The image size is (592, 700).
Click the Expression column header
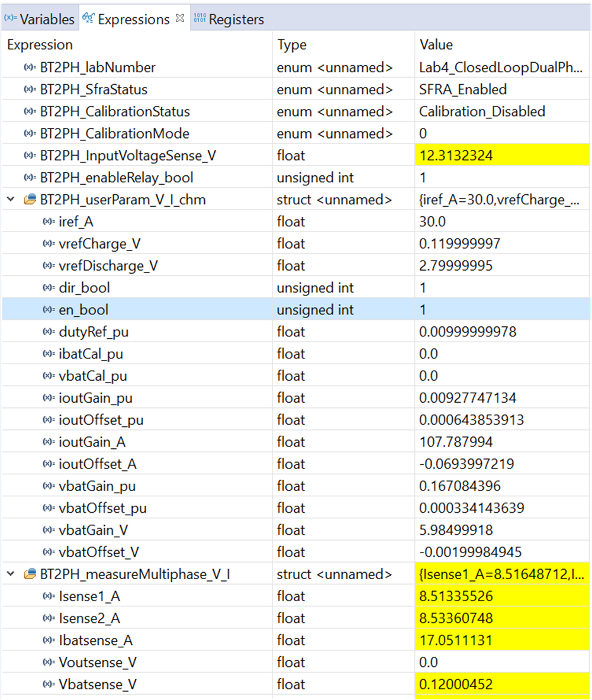pos(38,44)
